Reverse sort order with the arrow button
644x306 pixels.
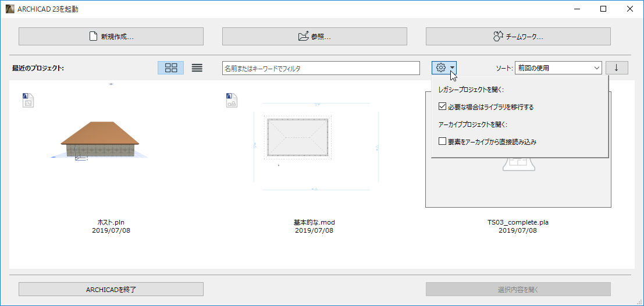pos(617,67)
